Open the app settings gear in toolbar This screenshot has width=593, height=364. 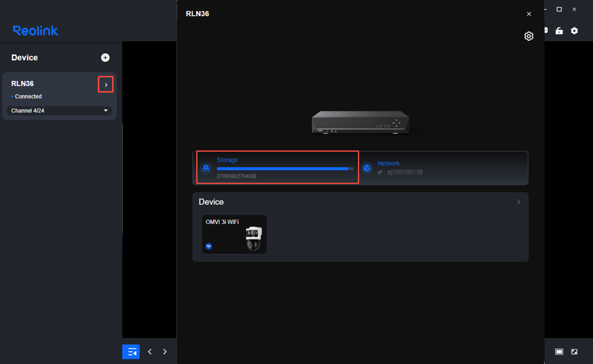pyautogui.click(x=574, y=31)
